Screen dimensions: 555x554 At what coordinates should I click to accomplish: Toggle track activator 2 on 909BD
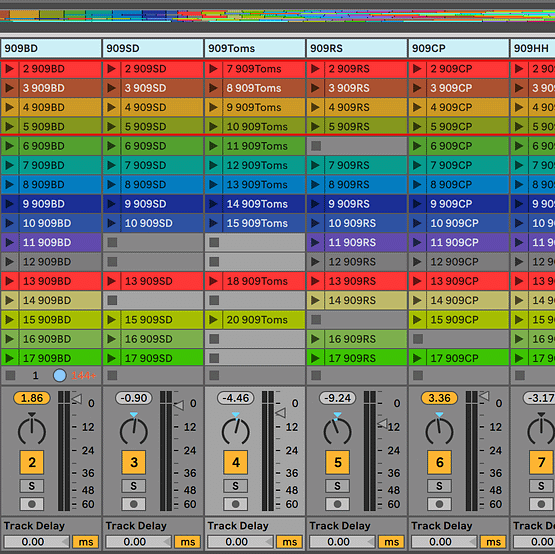32,462
